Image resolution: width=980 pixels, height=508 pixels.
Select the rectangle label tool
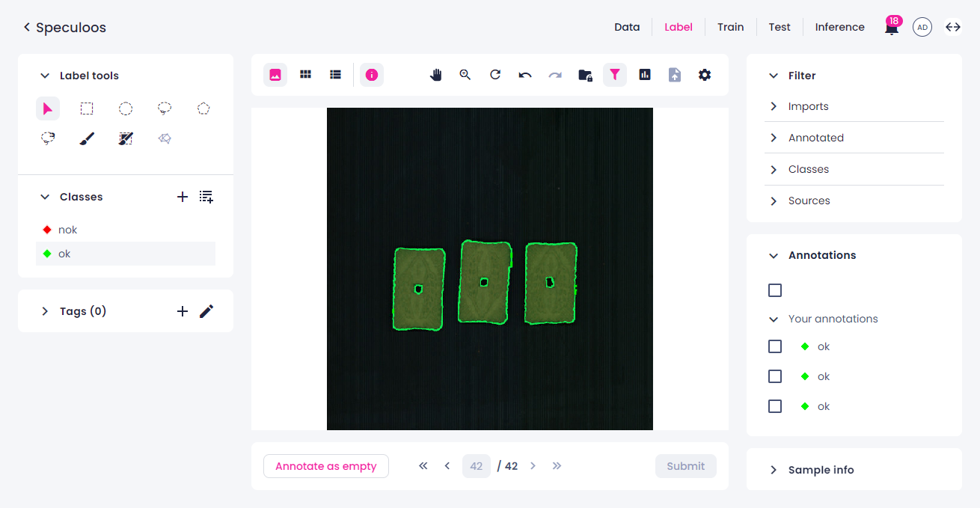coord(87,109)
